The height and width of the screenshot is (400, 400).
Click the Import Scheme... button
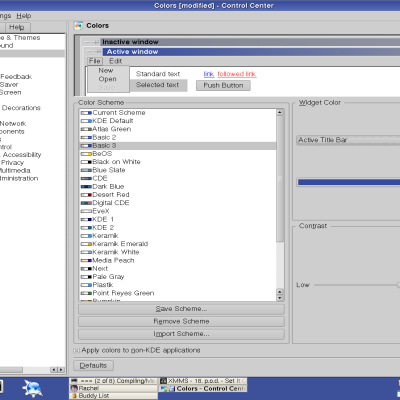point(181,334)
